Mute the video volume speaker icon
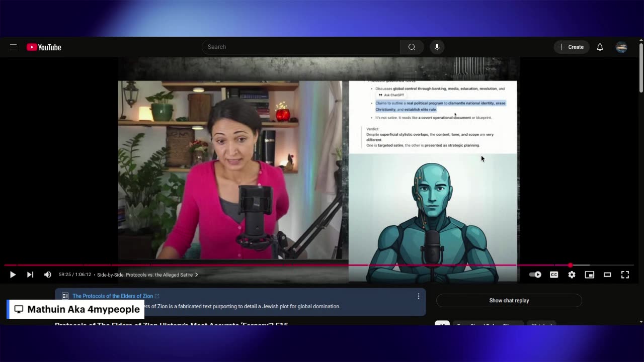The width and height of the screenshot is (644, 362). pos(48,275)
